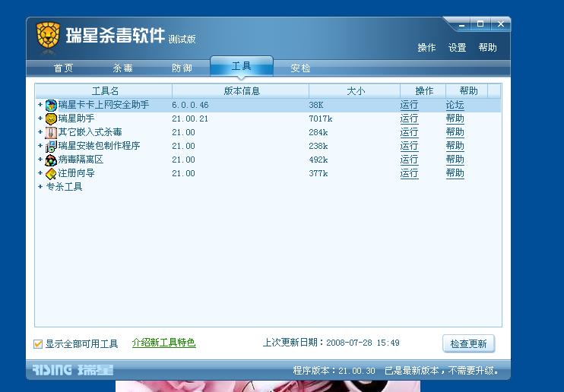Open the 帮助 menu at top right

(488, 47)
